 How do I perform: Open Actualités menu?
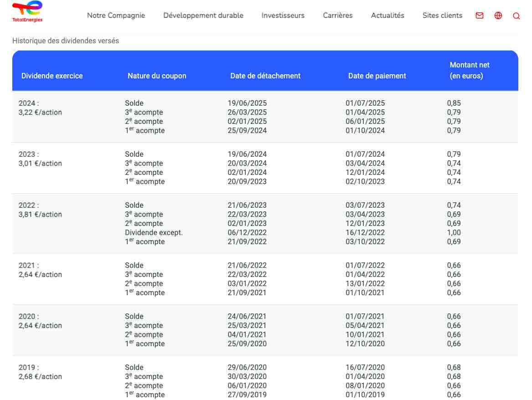(x=387, y=15)
